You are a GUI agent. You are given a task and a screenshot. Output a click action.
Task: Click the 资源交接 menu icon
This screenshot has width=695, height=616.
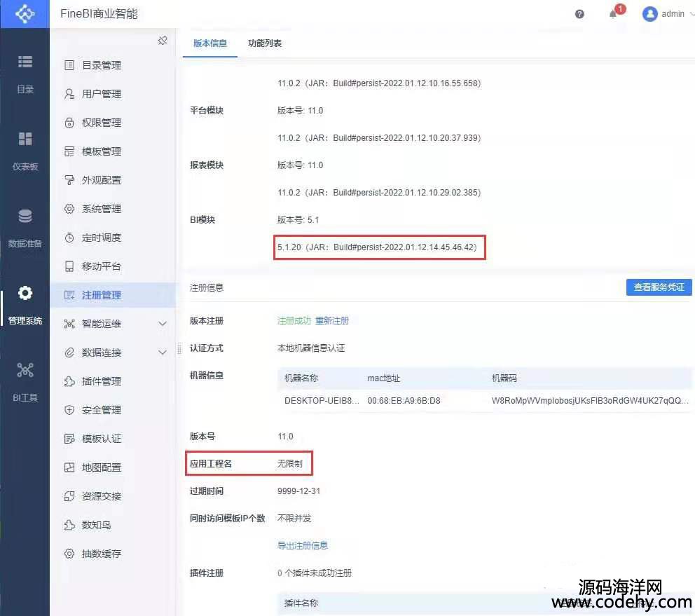69,496
